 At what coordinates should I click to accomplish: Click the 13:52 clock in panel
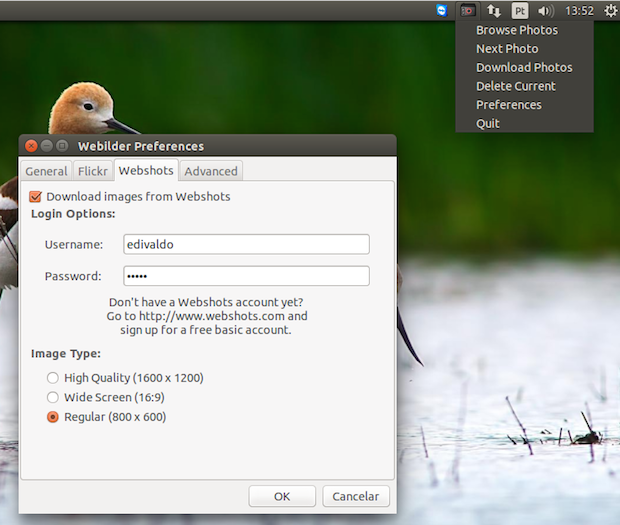tap(579, 11)
